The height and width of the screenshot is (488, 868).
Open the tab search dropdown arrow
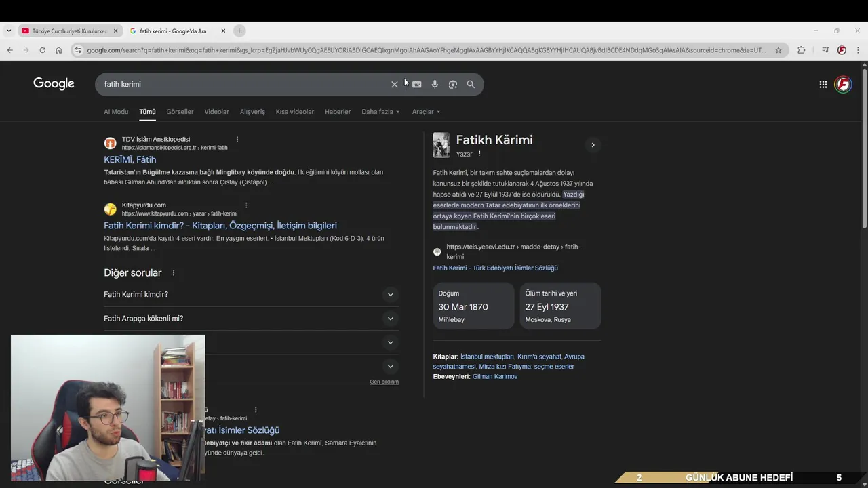pos(8,30)
